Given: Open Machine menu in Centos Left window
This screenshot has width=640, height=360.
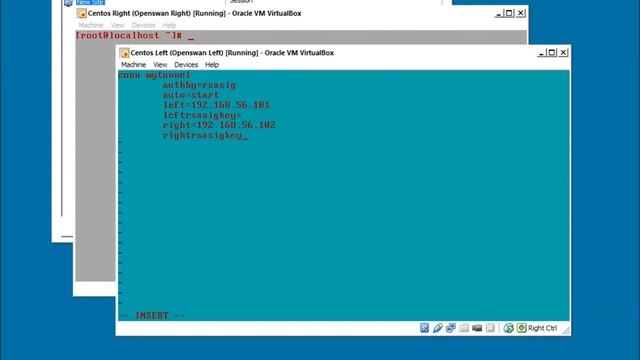Looking at the screenshot, I should click(133, 65).
